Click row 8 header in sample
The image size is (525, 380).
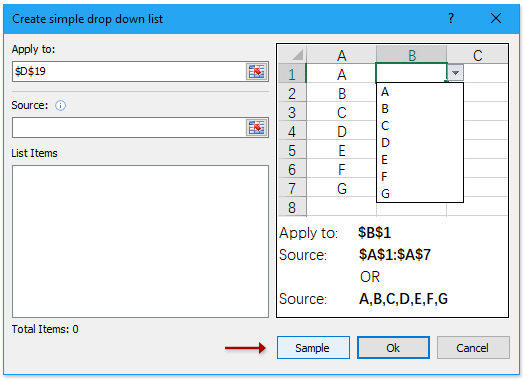coord(292,207)
